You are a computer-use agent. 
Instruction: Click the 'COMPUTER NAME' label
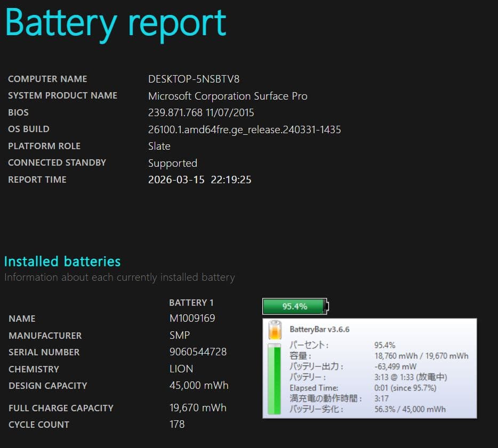tap(47, 79)
